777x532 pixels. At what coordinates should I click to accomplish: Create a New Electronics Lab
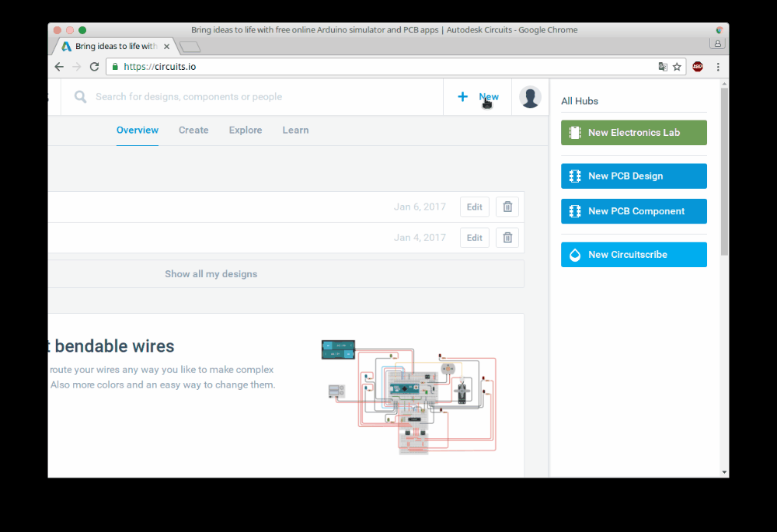(634, 133)
